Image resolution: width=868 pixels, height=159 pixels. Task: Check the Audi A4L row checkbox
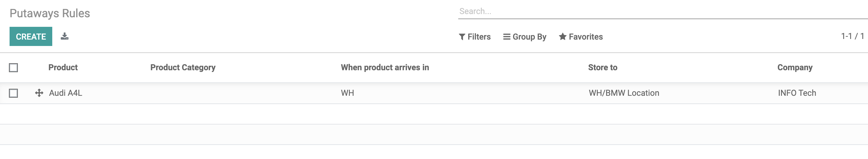13,93
